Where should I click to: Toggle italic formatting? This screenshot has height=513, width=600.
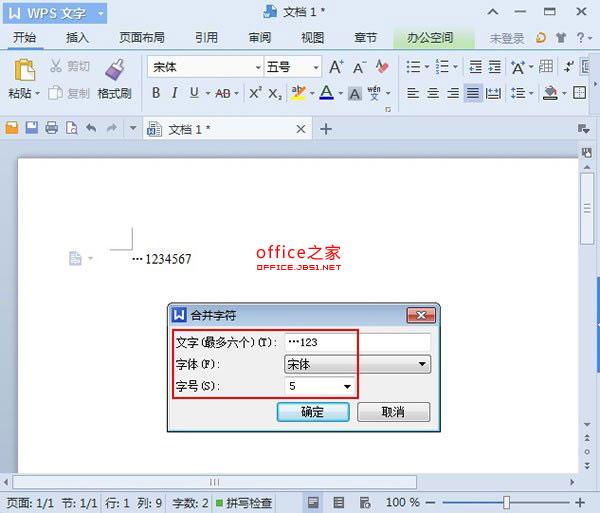pyautogui.click(x=174, y=93)
